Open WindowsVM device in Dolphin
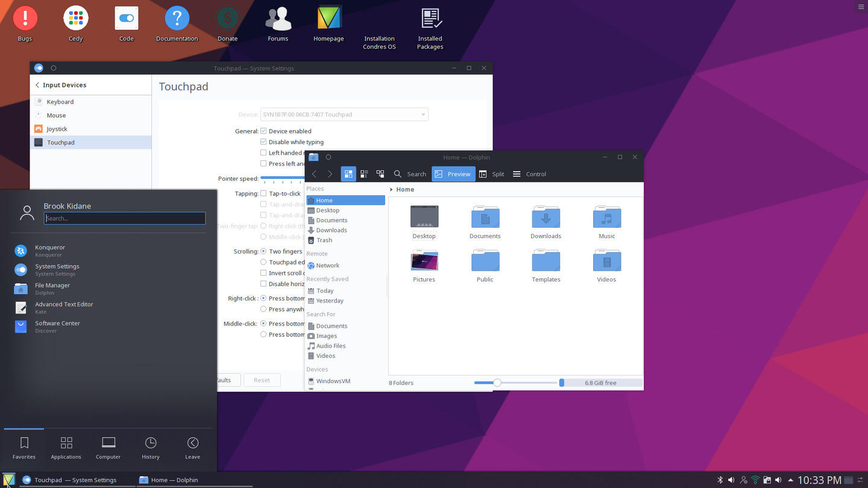Viewport: 868px width, 488px height. coord(345,381)
